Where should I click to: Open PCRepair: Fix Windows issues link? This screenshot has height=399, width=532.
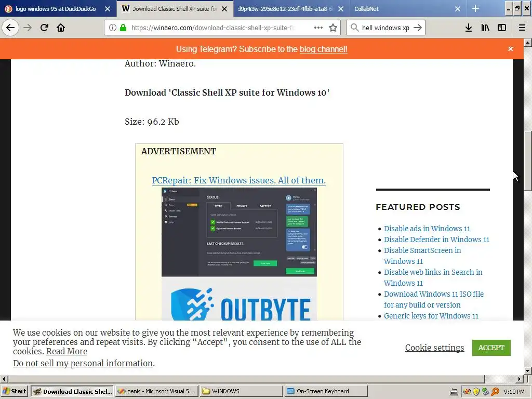click(239, 180)
